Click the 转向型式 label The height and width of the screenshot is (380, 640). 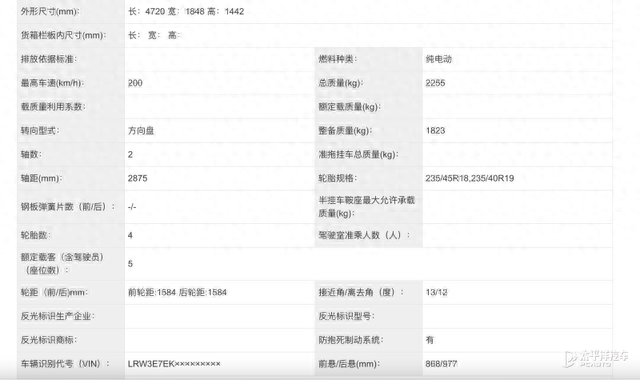click(x=40, y=131)
